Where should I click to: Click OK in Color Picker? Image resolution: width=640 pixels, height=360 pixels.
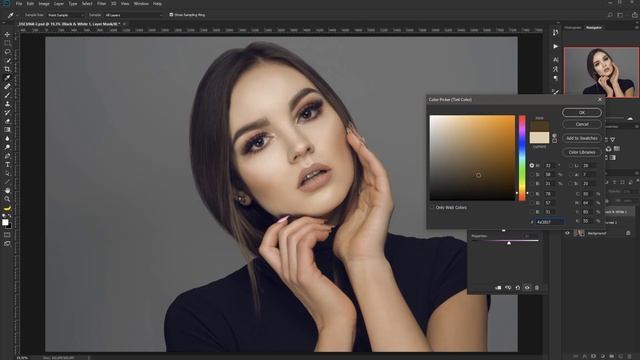tap(582, 112)
